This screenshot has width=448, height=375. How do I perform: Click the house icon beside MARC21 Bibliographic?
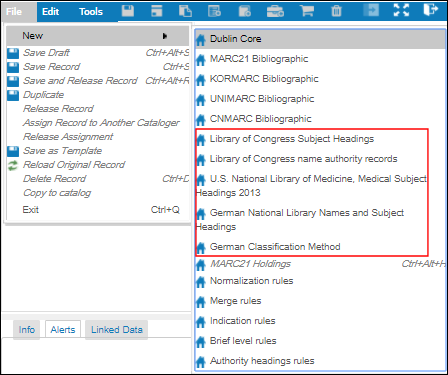(201, 60)
